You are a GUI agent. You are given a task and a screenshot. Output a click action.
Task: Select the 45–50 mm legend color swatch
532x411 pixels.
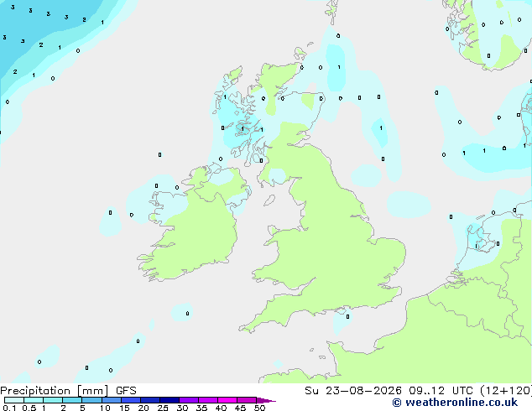247,400
